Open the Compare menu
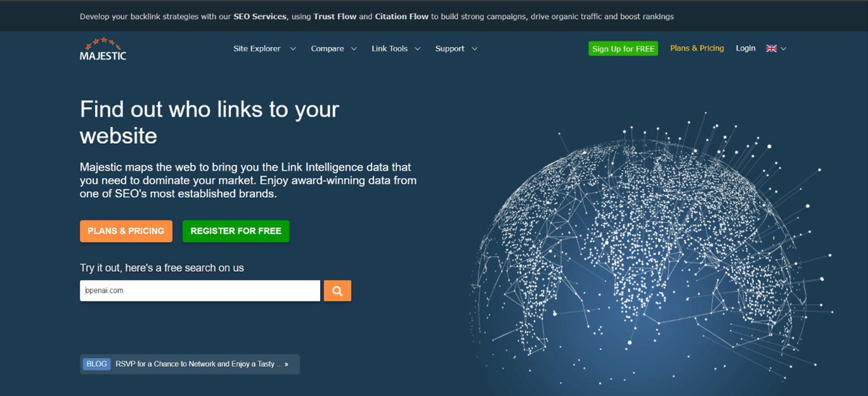This screenshot has height=396, width=868. click(x=327, y=49)
